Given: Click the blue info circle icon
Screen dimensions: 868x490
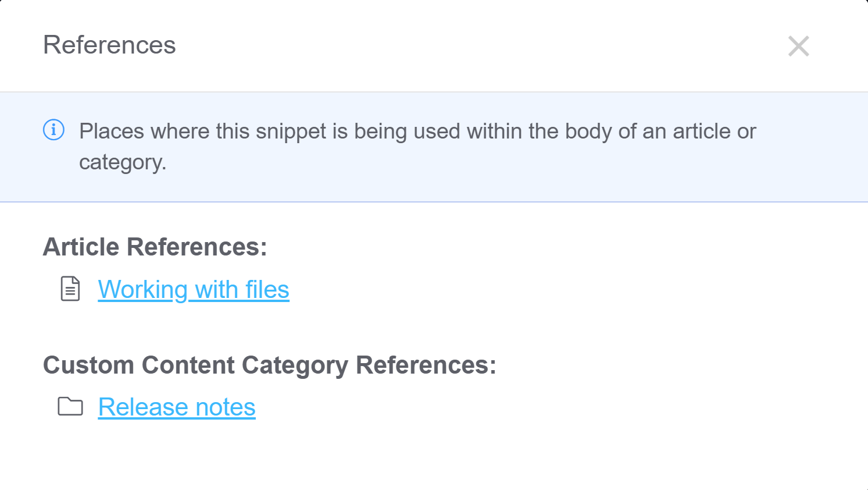Looking at the screenshot, I should tap(54, 130).
